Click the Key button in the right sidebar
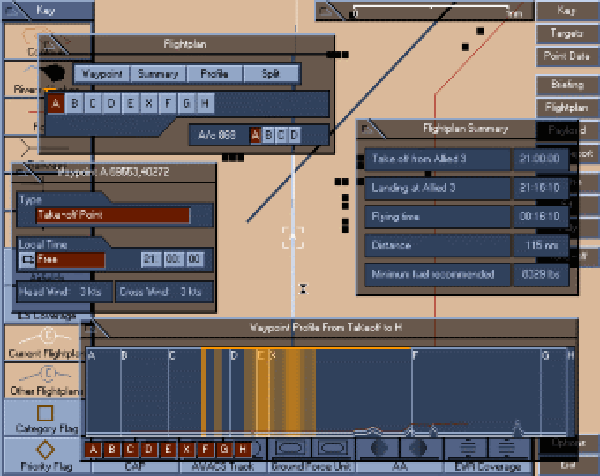This screenshot has width=600, height=476. [567, 11]
